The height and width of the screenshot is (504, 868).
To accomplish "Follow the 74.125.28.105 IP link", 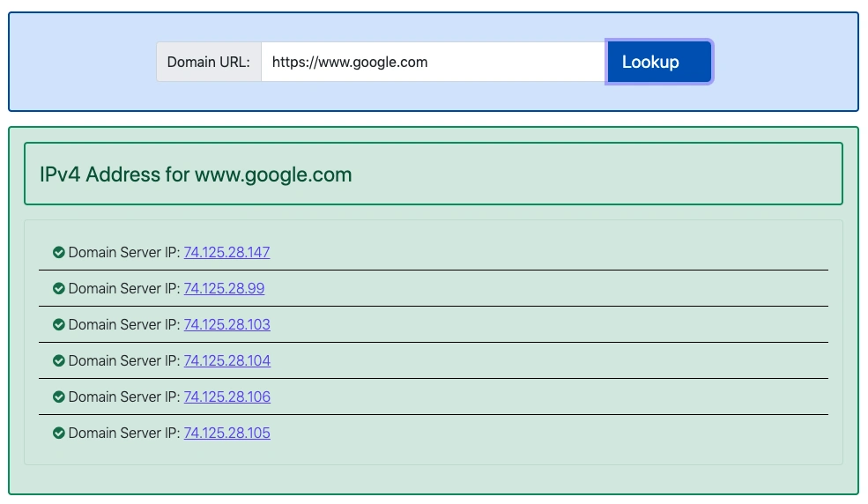I will [226, 434].
